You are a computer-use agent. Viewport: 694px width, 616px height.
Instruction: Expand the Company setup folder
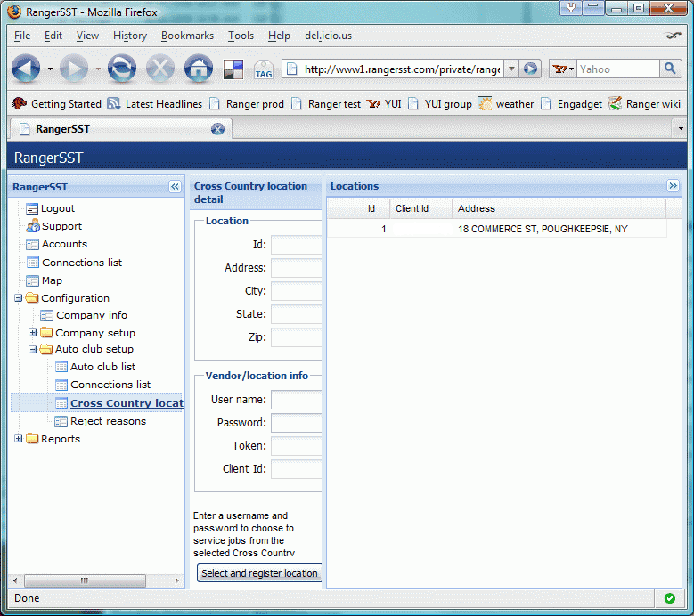click(33, 333)
